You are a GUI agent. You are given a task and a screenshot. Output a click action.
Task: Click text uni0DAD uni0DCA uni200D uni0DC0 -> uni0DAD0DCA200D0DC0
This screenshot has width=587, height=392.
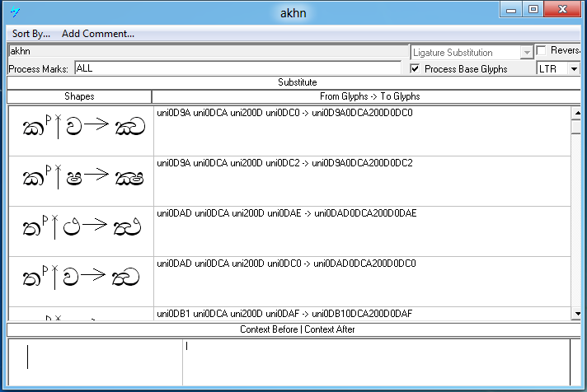286,264
